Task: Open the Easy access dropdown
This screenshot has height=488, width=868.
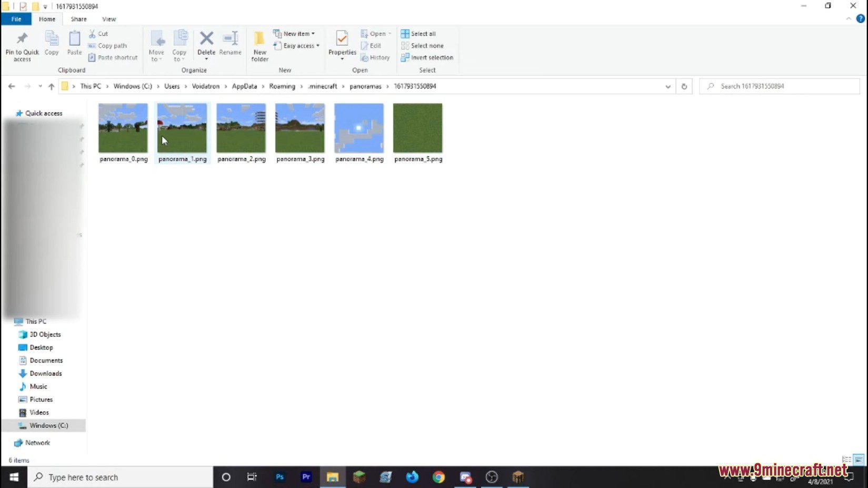Action: (x=296, y=46)
